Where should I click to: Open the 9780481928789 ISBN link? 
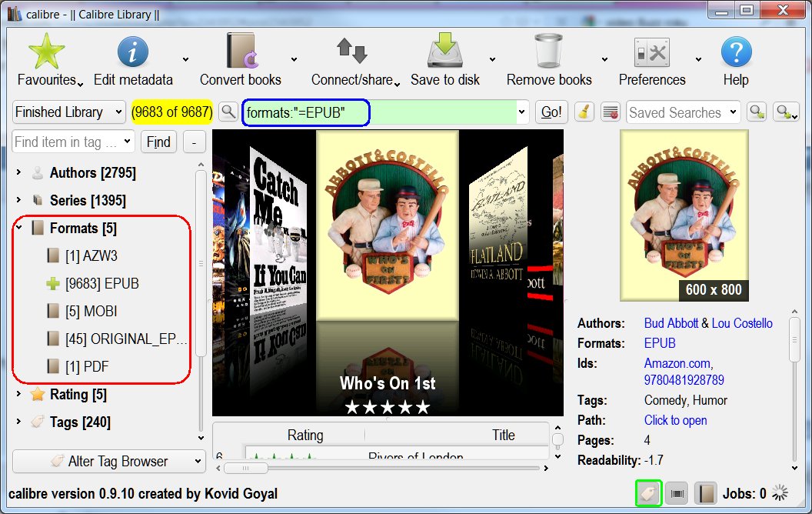click(684, 380)
